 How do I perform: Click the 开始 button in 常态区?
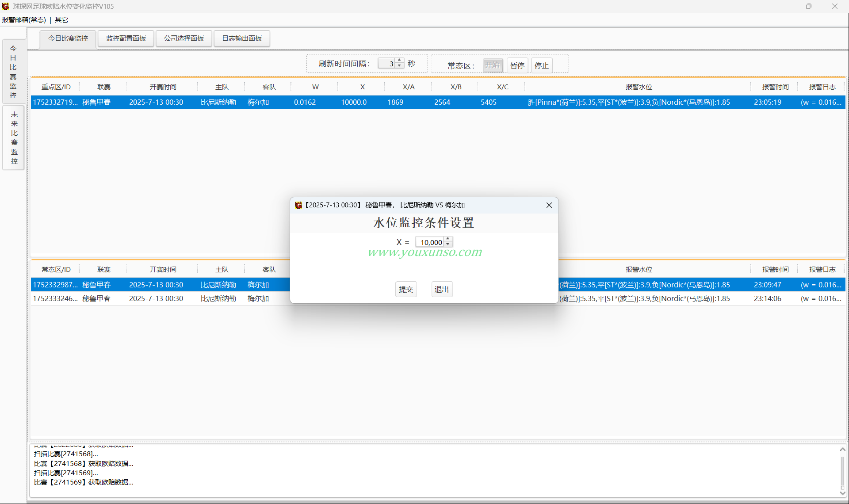pos(493,65)
